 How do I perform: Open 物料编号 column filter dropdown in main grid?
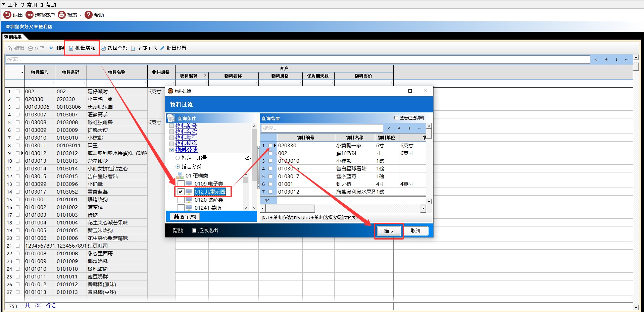pyautogui.click(x=53, y=83)
